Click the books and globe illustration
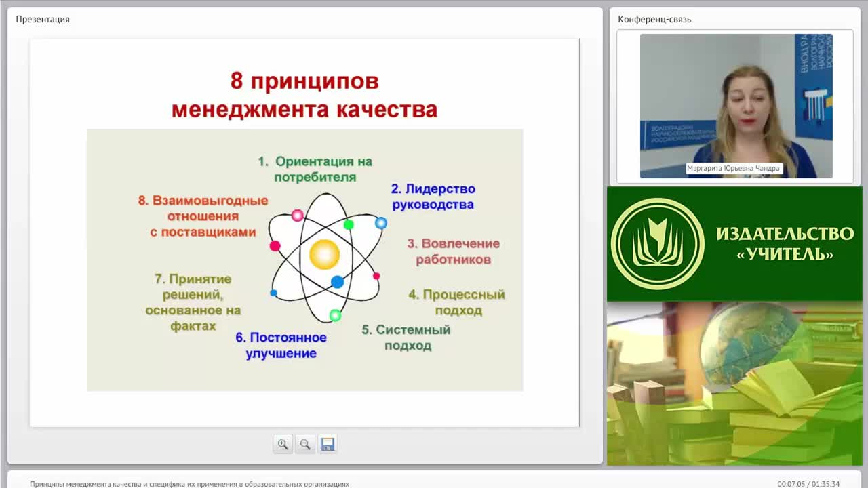 [734, 384]
